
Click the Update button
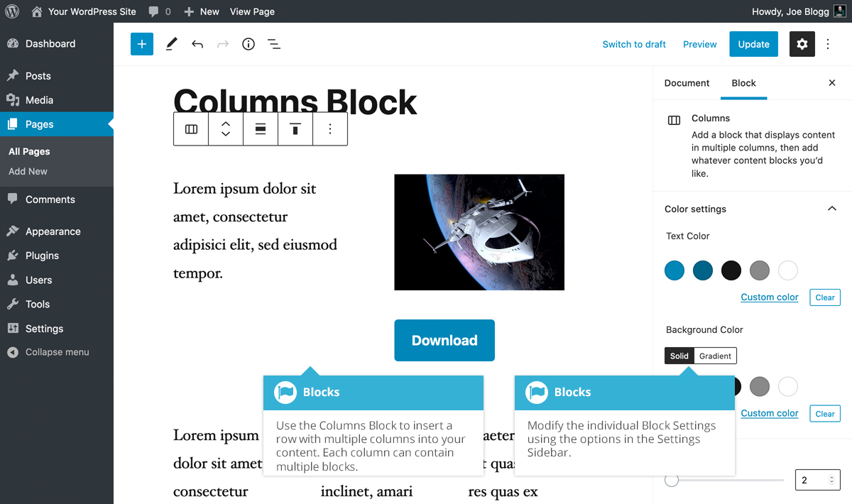pyautogui.click(x=753, y=44)
